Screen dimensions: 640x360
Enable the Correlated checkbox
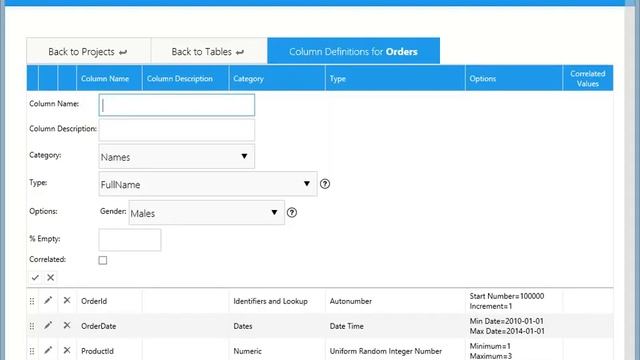[x=103, y=260]
